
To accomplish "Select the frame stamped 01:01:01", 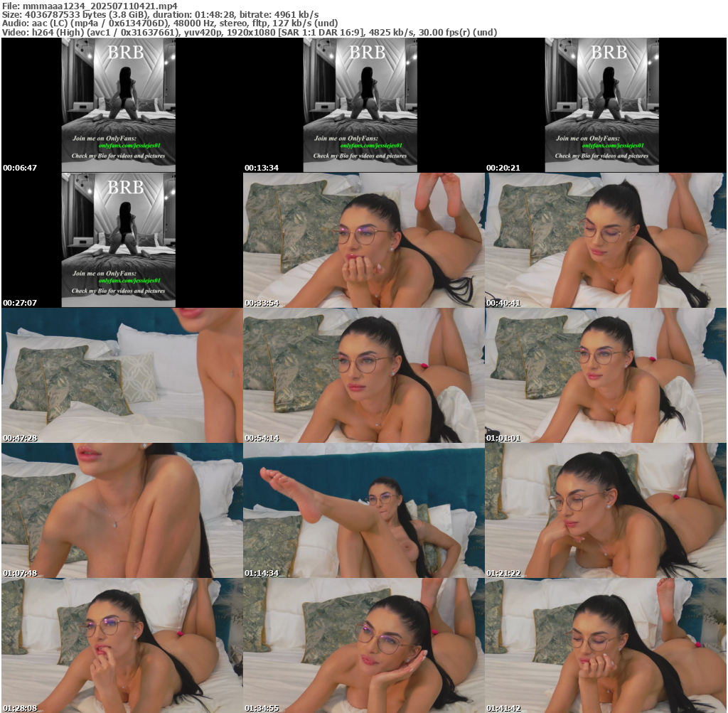I will pyautogui.click(x=606, y=375).
